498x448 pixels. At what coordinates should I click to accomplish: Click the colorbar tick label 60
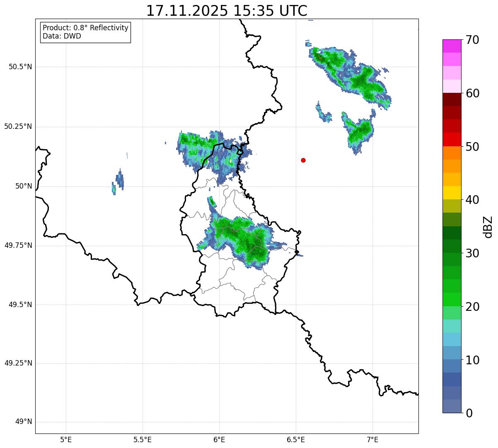[x=472, y=93]
